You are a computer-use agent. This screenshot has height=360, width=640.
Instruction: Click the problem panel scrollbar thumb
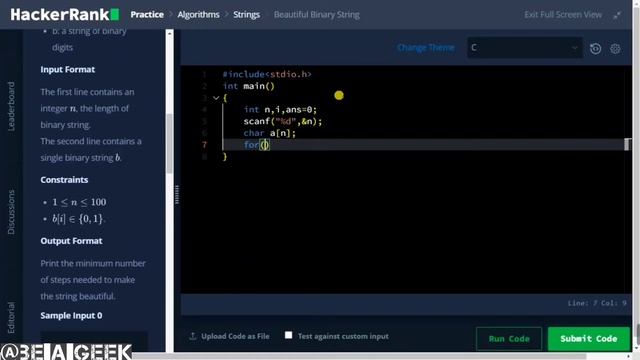coord(169,143)
